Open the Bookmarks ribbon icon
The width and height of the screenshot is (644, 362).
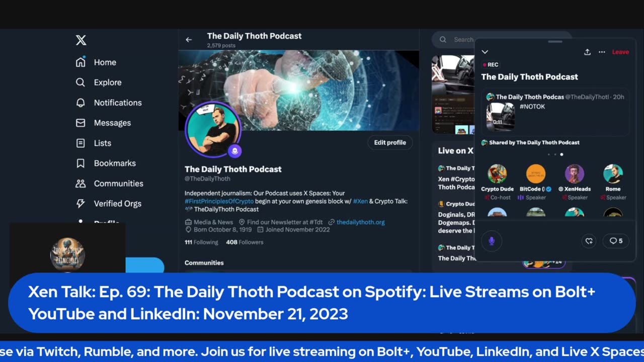(x=80, y=163)
